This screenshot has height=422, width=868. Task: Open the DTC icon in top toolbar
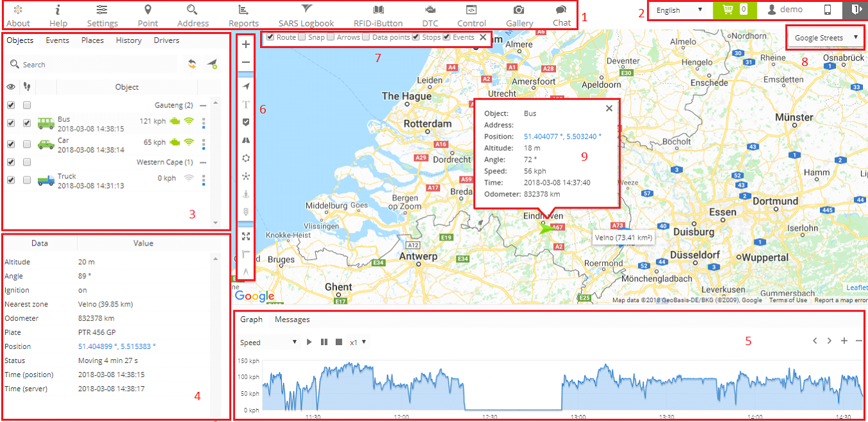(430, 10)
